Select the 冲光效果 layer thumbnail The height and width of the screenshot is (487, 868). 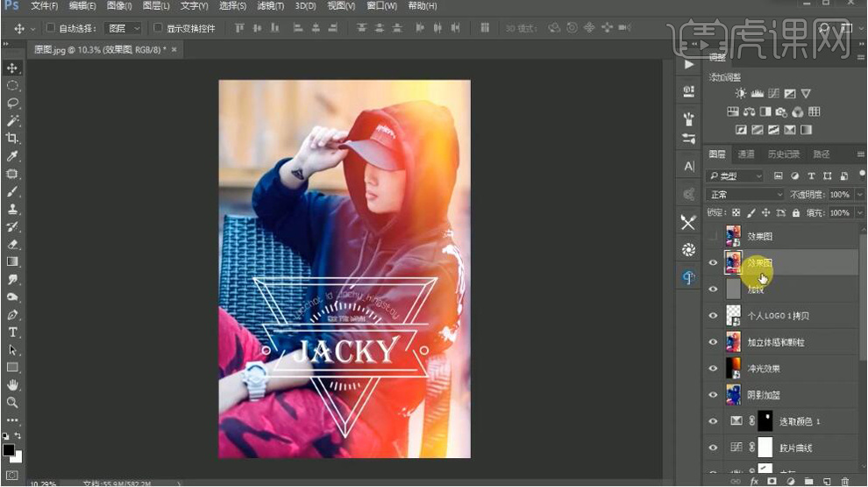click(733, 369)
